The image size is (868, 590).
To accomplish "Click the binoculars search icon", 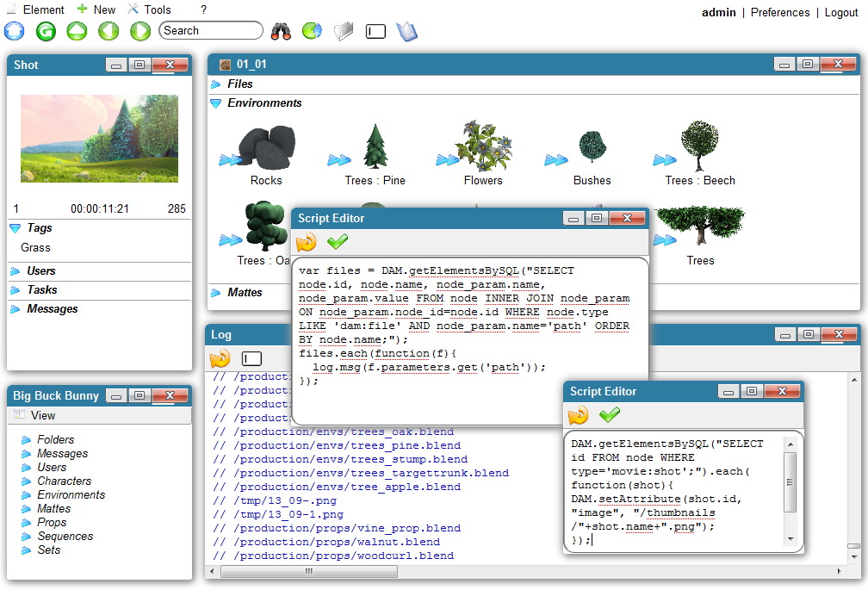I will (x=281, y=31).
